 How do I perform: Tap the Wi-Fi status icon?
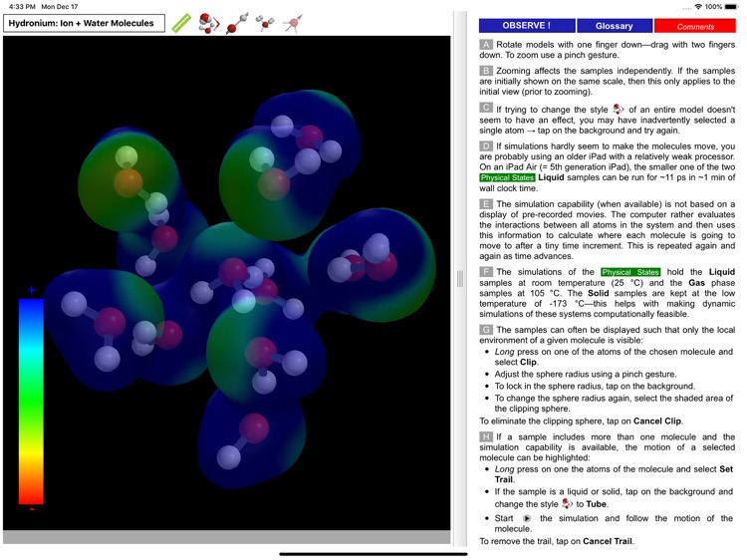pos(698,7)
